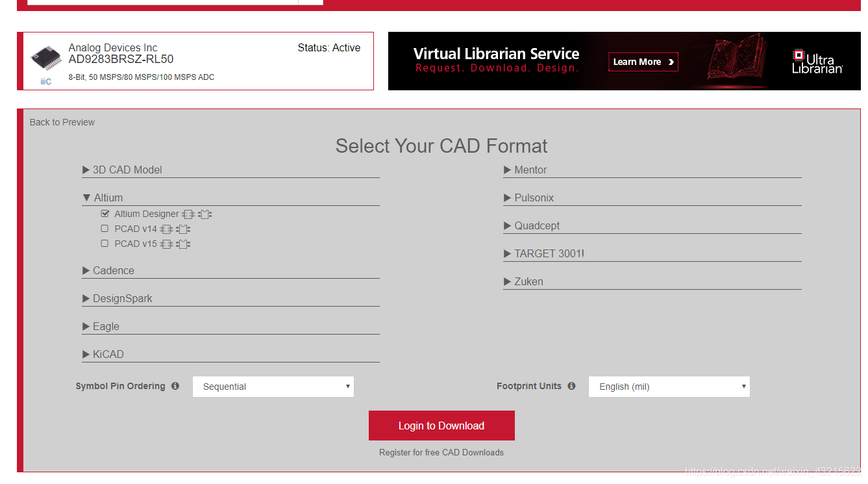Screen dimensions: 868x484
Task: Expand the KiCAD format section
Action: tap(230, 354)
